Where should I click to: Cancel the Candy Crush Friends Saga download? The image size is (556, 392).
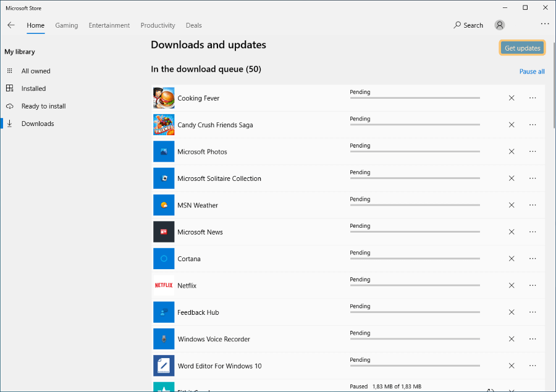[512, 125]
